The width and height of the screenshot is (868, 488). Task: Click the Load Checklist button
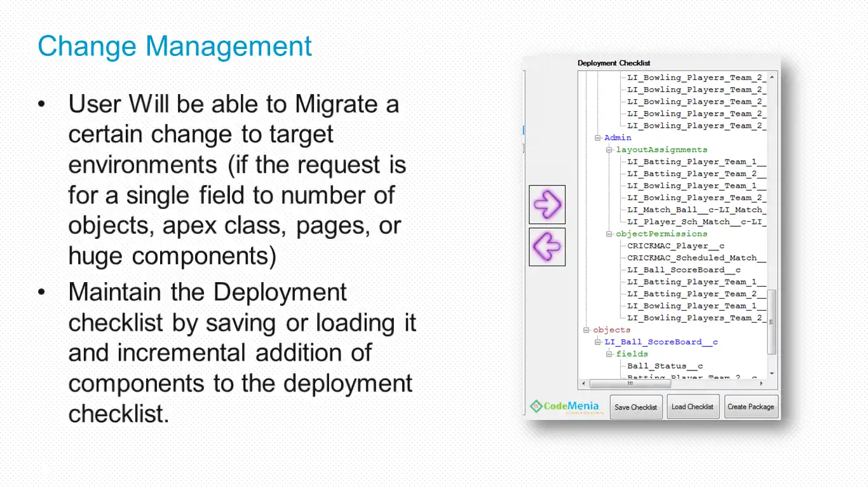click(x=693, y=407)
